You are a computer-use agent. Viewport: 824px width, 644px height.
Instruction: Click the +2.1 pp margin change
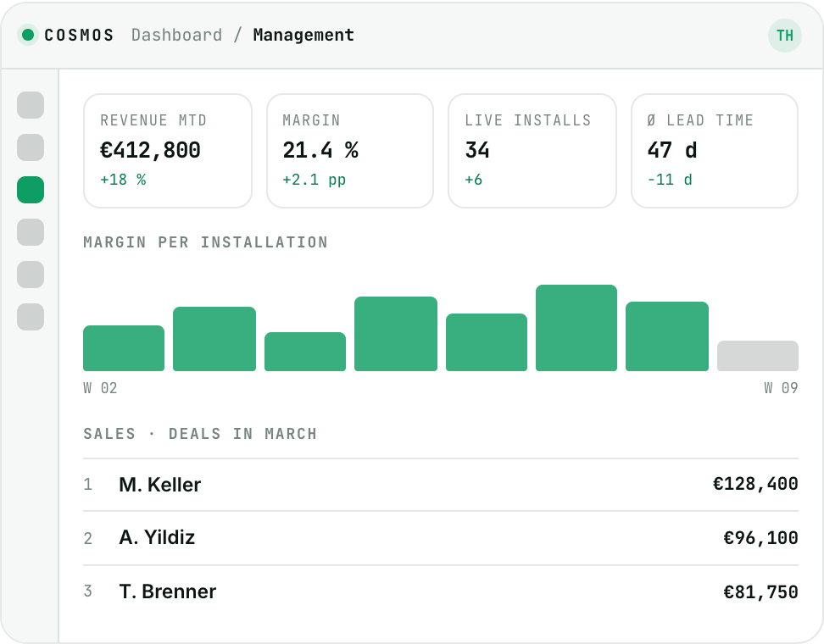click(x=314, y=180)
